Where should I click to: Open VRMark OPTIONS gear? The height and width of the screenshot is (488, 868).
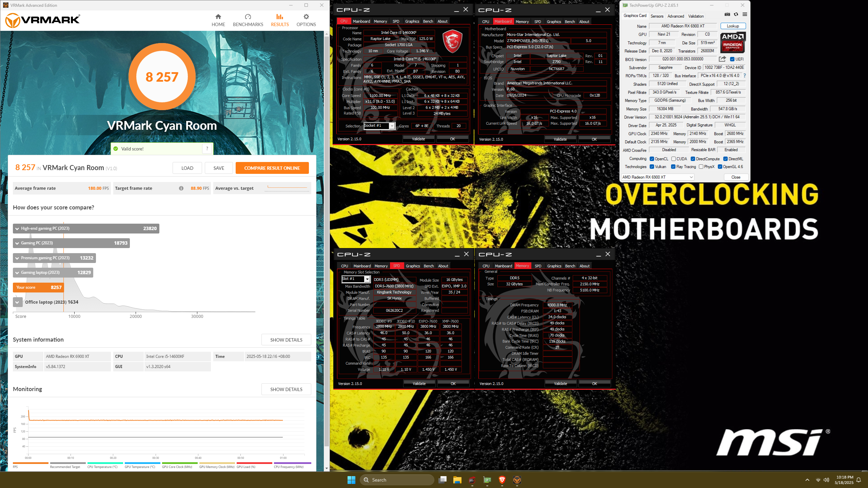pyautogui.click(x=306, y=20)
